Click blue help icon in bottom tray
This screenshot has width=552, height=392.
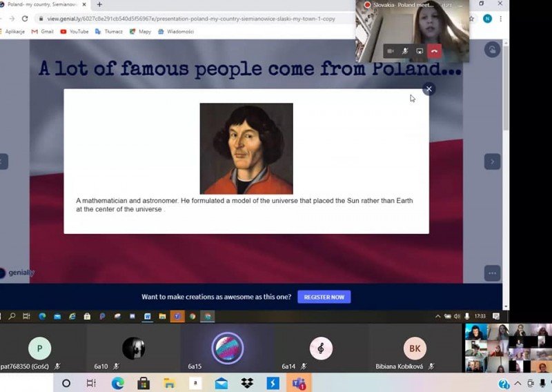(504, 384)
